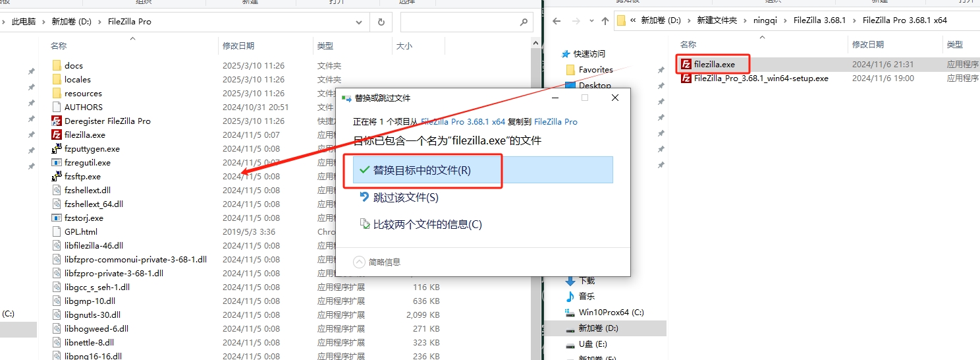Select filezilla.exe icon in the x64 folder

(686, 64)
